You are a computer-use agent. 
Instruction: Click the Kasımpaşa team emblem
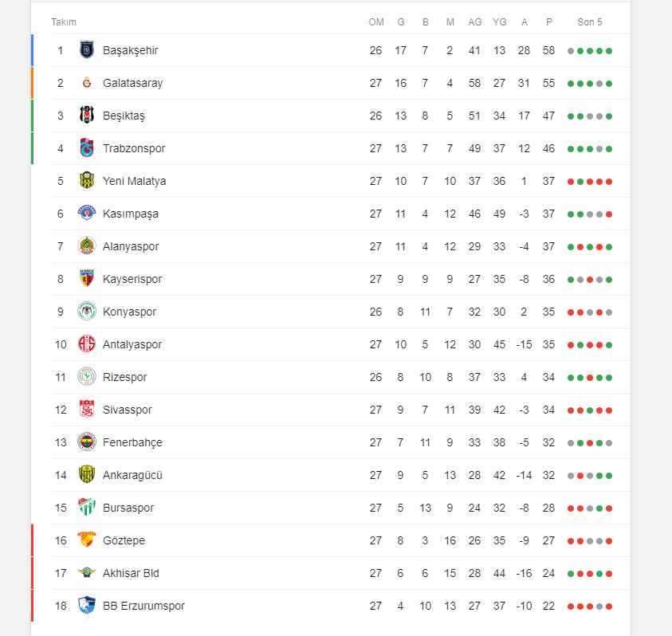tap(87, 213)
